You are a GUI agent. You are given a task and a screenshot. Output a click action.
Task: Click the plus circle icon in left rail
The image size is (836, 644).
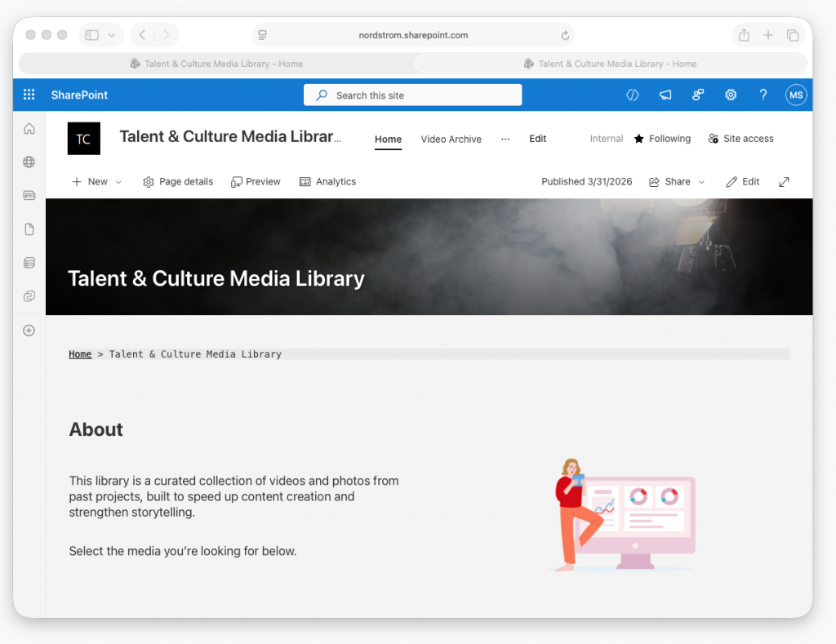point(29,331)
